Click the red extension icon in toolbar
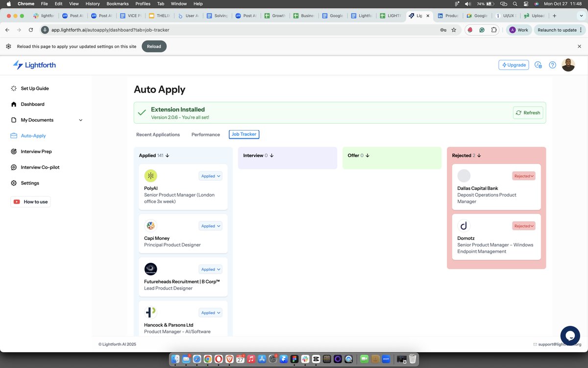 [470, 30]
